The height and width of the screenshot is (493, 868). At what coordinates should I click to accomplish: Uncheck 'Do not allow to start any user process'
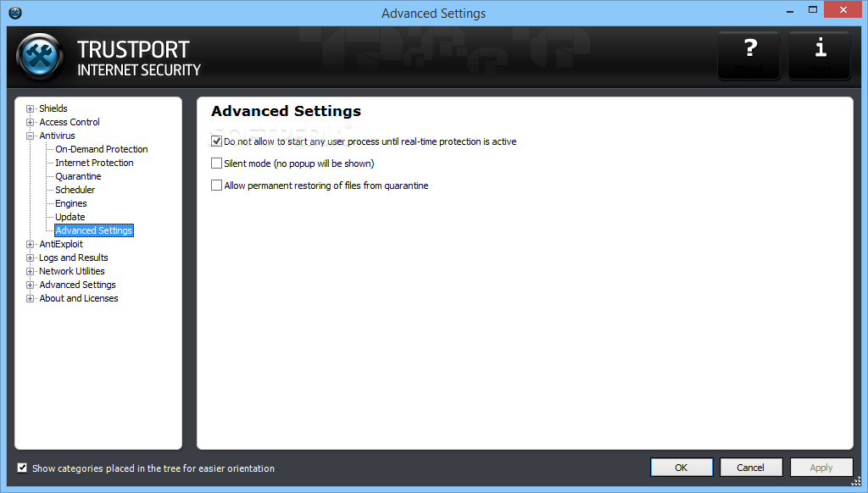(216, 141)
